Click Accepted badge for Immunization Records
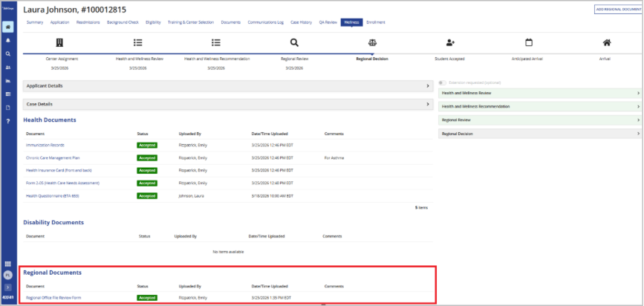The image size is (644, 306). pos(147,145)
